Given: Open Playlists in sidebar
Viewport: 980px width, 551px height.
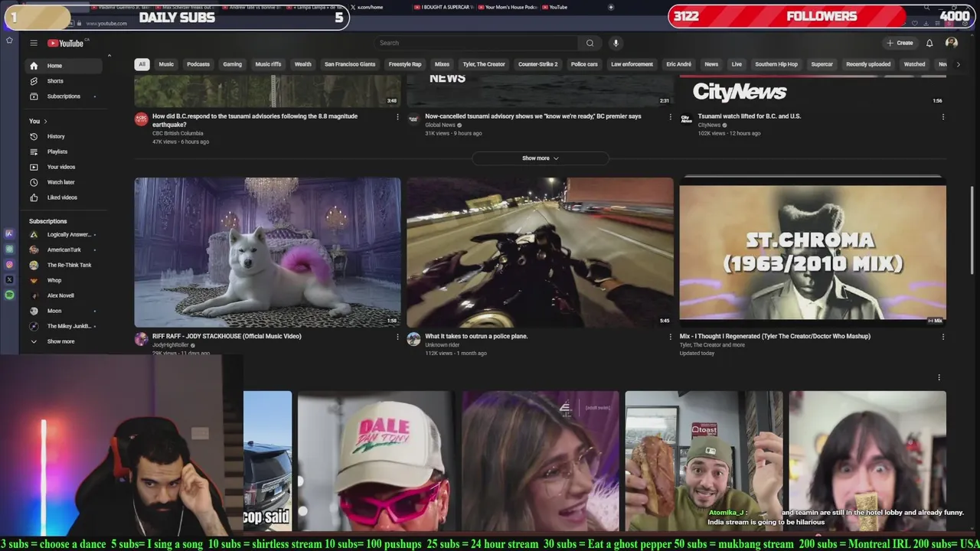Looking at the screenshot, I should coord(64,152).
